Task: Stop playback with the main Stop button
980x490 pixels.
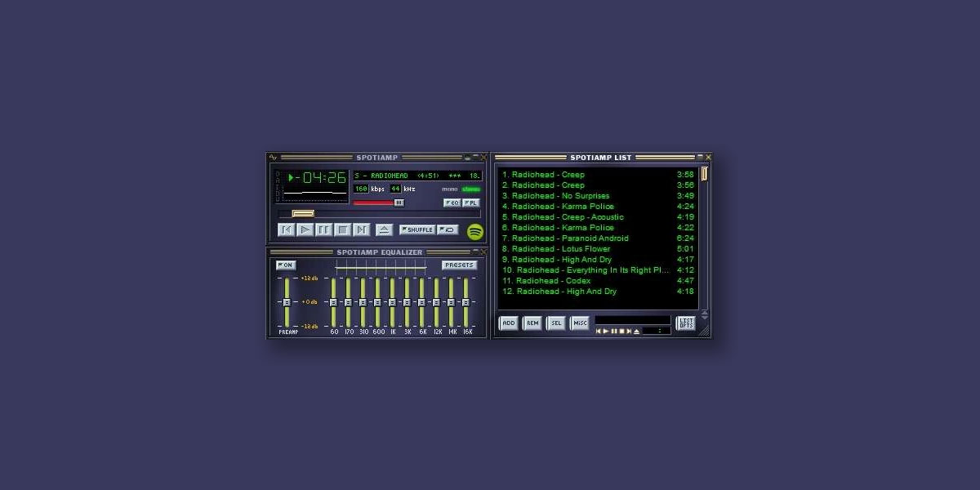Action: [342, 229]
